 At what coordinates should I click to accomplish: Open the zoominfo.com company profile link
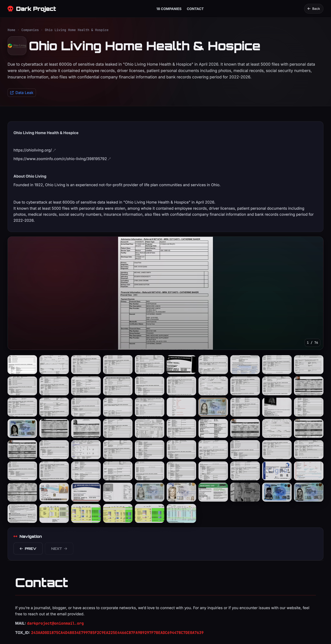coord(60,159)
